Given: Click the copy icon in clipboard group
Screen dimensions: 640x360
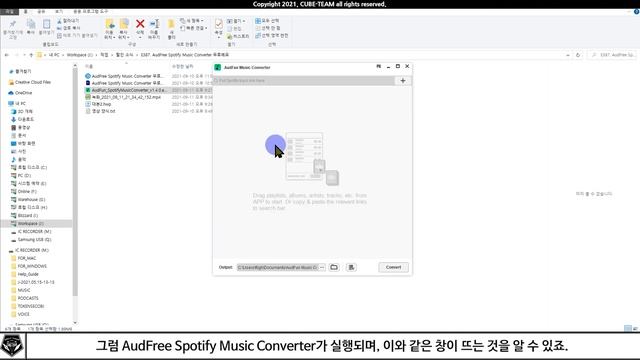Looking at the screenshot, I should click(x=31, y=24).
